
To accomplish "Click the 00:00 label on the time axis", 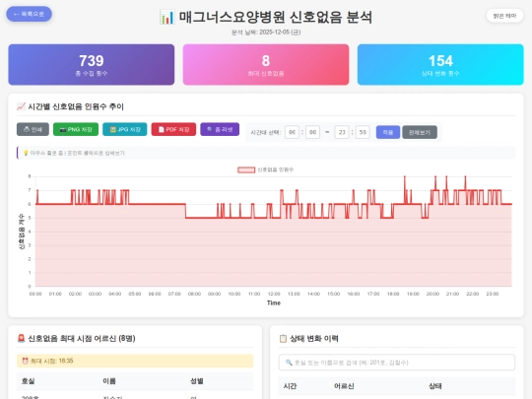I will click(35, 294).
